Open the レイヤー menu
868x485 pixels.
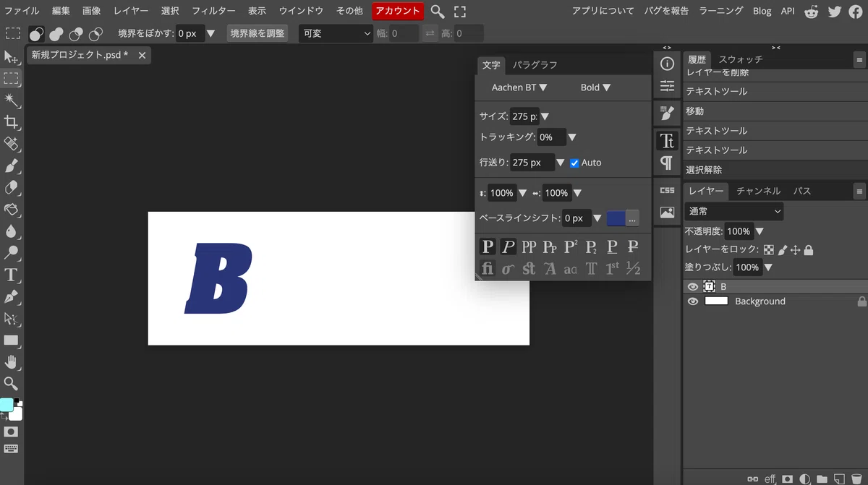point(131,11)
